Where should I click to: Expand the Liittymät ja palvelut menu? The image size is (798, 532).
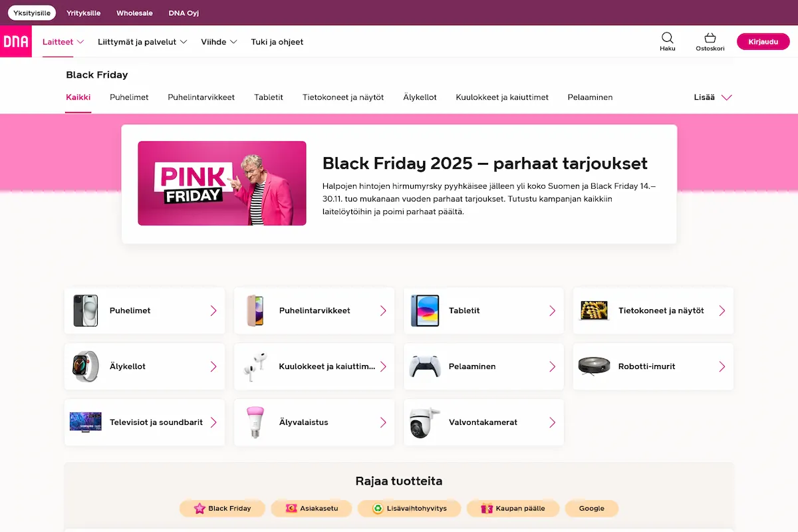[142, 42]
